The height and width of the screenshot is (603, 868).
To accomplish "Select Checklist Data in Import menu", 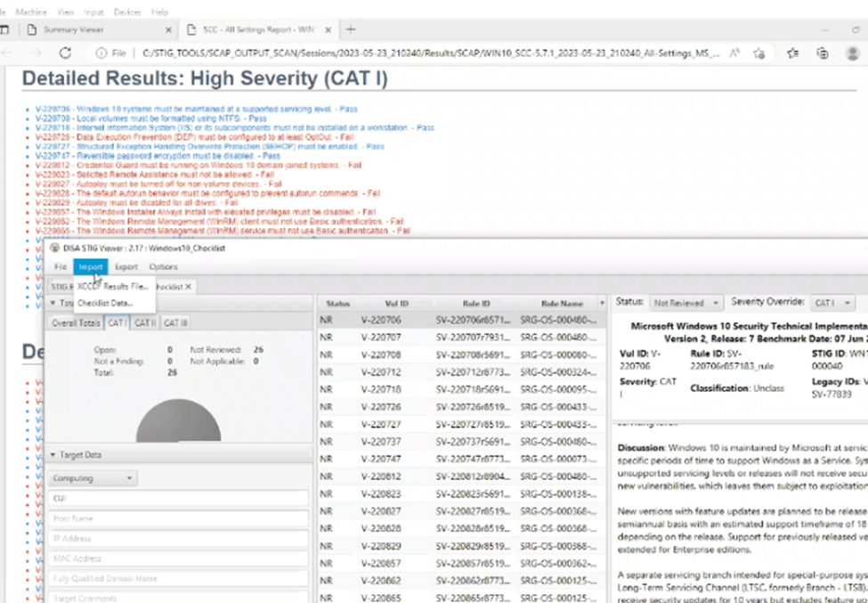I will 104,303.
